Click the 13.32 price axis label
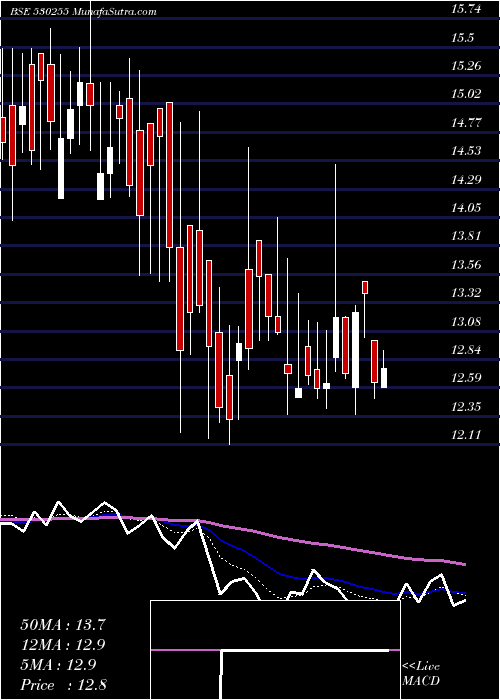Viewport: 500px width, 700px height. click(x=467, y=292)
